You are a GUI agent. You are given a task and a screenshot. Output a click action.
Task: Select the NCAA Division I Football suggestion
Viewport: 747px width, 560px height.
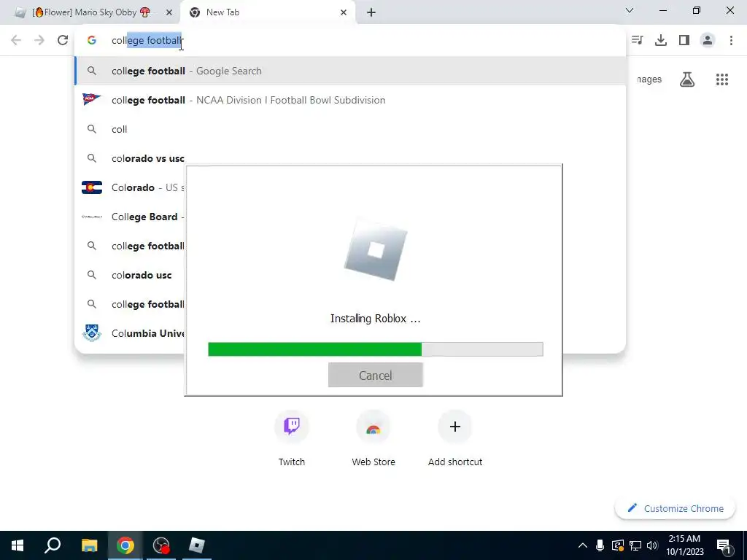pyautogui.click(x=350, y=100)
